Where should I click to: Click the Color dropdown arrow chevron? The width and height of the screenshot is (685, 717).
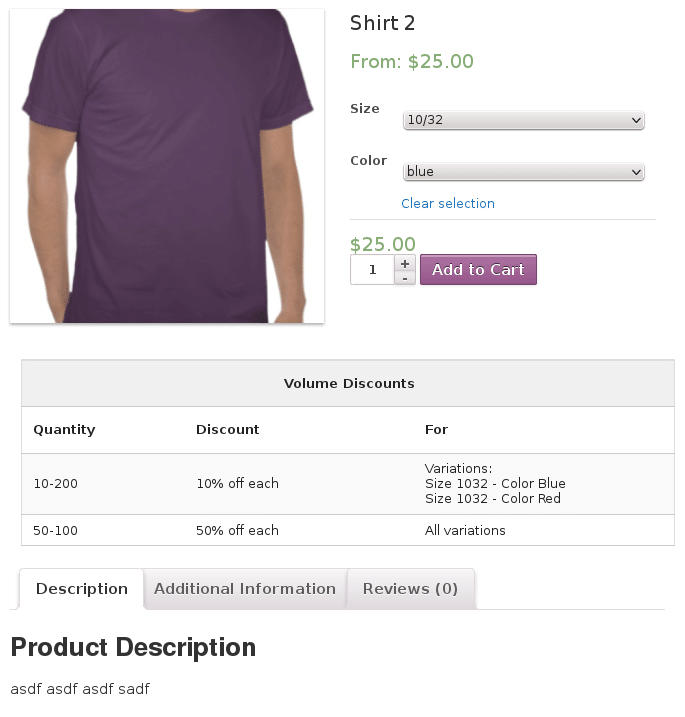pos(636,172)
